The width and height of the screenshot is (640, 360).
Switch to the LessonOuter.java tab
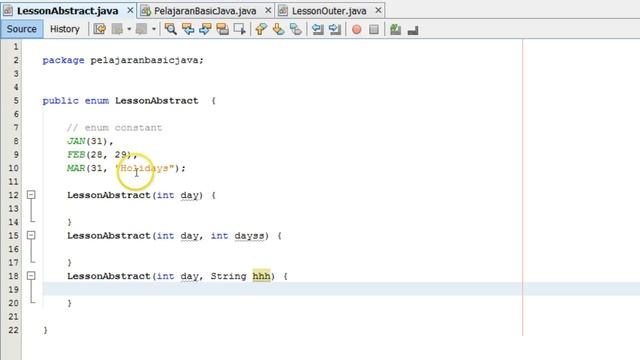329,11
